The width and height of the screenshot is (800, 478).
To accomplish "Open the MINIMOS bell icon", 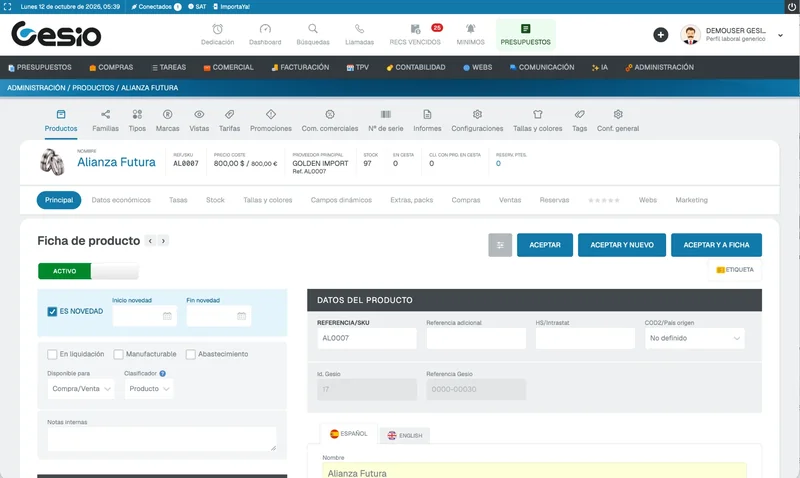I will (470, 29).
